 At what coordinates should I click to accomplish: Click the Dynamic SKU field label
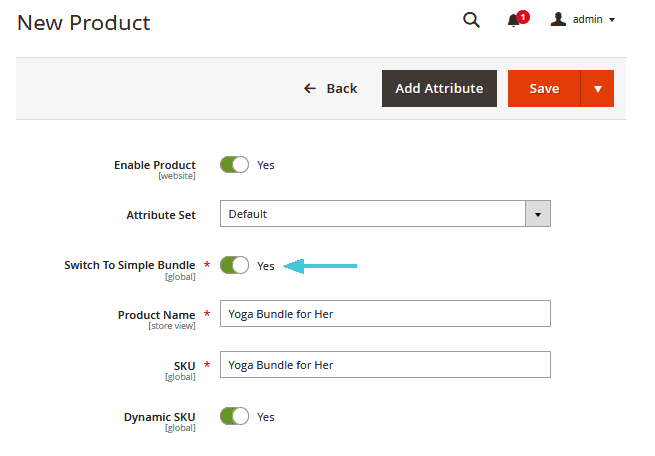coord(159,416)
